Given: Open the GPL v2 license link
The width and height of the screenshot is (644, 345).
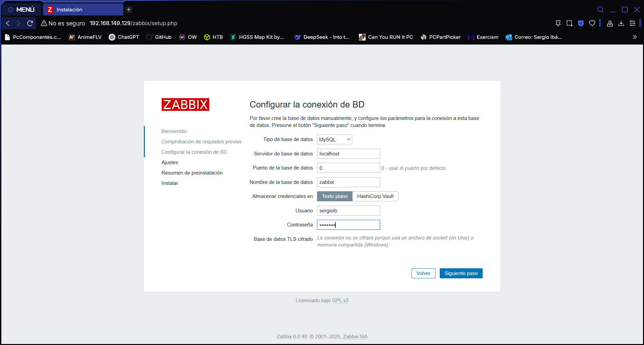Looking at the screenshot, I should [x=340, y=300].
